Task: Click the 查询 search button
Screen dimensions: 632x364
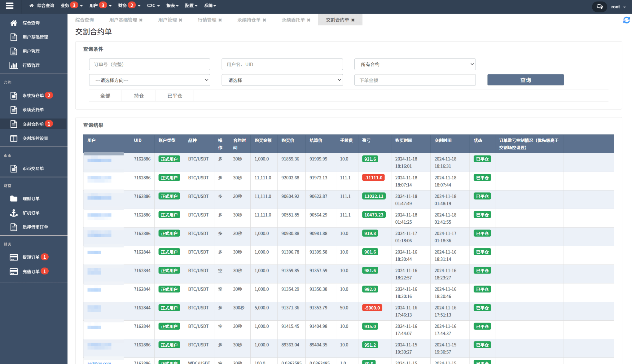Action: pyautogui.click(x=525, y=80)
